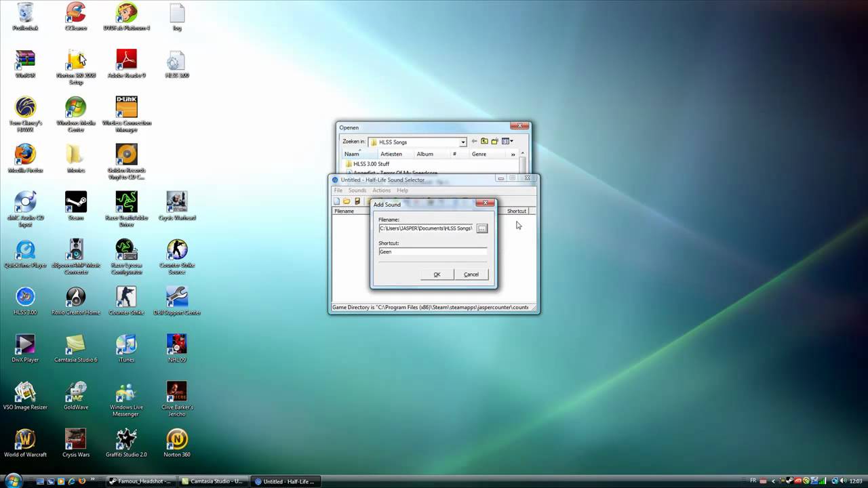This screenshot has width=868, height=488.
Task: Select the Mozilla Firefox desktop icon
Action: [x=25, y=159]
